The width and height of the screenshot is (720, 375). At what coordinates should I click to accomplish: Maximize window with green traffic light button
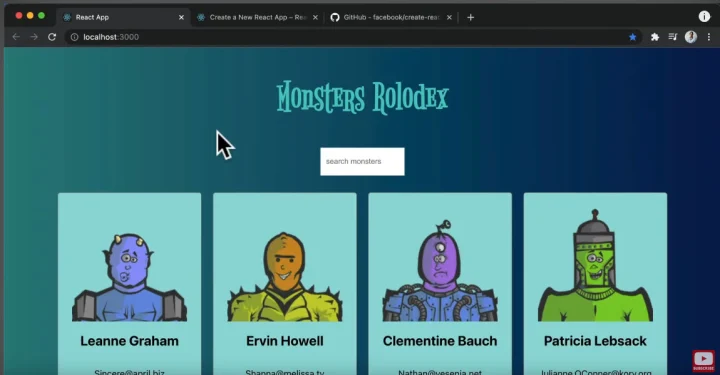[41, 16]
